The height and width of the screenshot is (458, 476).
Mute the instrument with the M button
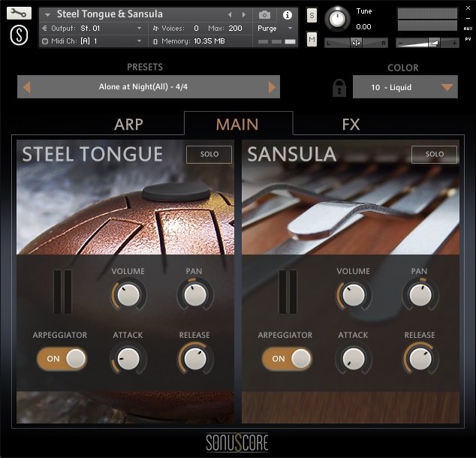(x=312, y=39)
